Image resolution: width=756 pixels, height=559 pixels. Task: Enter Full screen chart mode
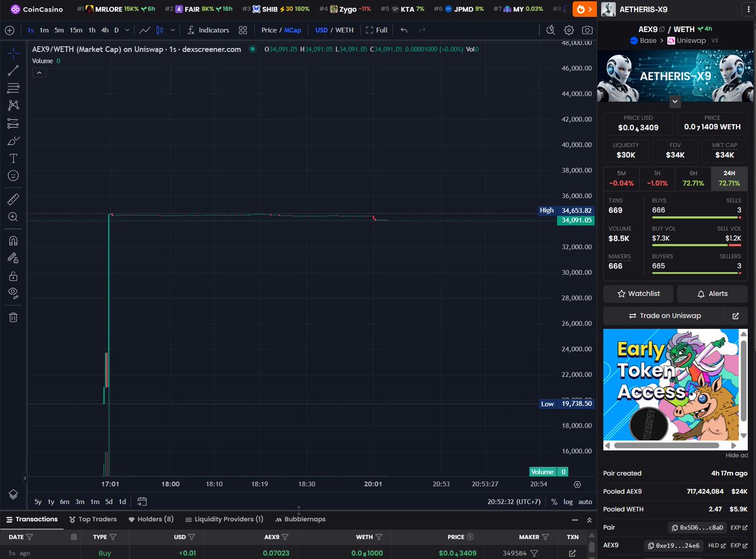[x=377, y=30]
